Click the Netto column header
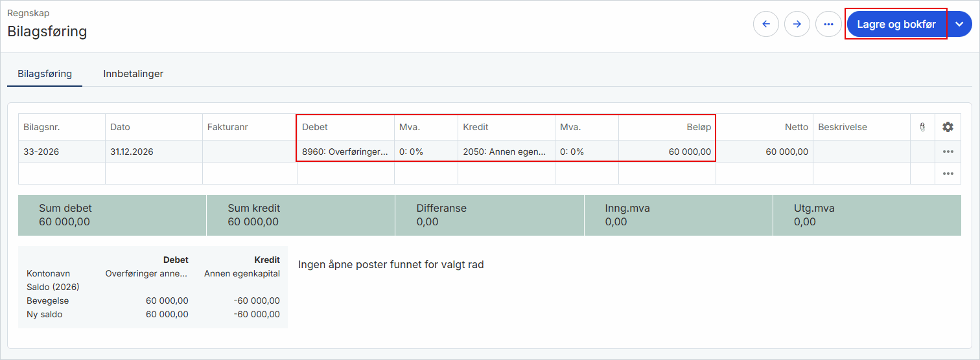 click(x=764, y=127)
